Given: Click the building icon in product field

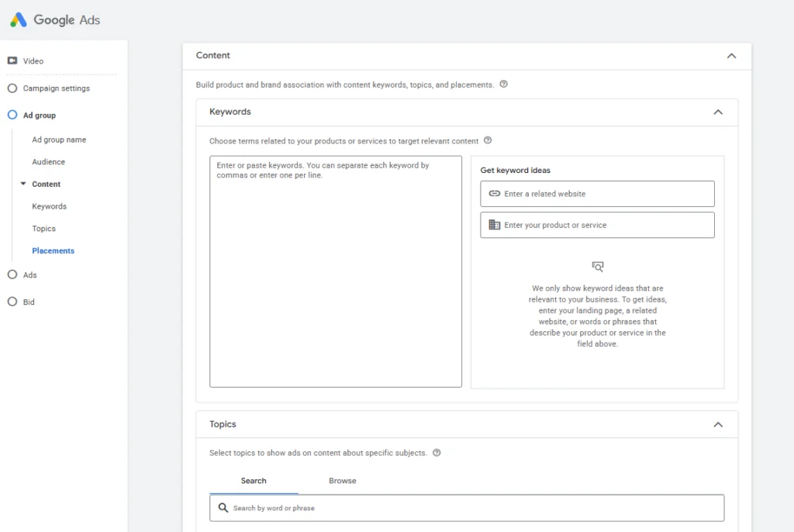Looking at the screenshot, I should [x=494, y=224].
